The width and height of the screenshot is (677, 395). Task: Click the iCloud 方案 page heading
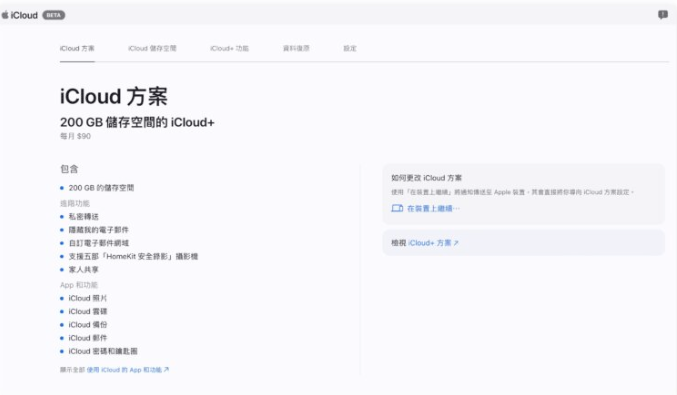pyautogui.click(x=114, y=96)
